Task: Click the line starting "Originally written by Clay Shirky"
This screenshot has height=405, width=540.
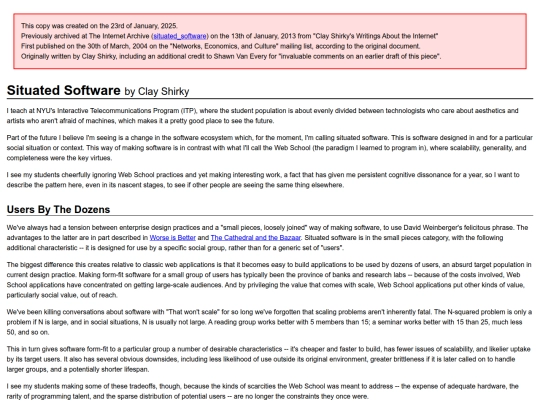Action: pos(231,56)
